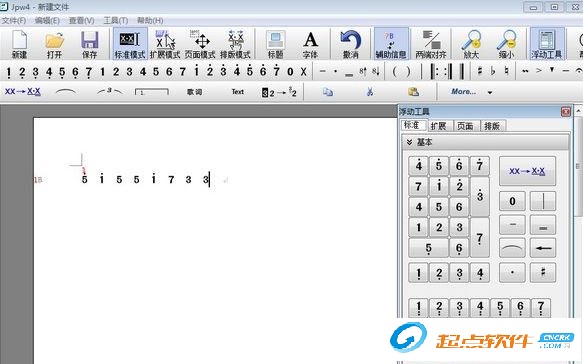Viewport: 583px width, 364px height.
Task: Open the 文件(F) menu
Action: pyautogui.click(x=14, y=20)
